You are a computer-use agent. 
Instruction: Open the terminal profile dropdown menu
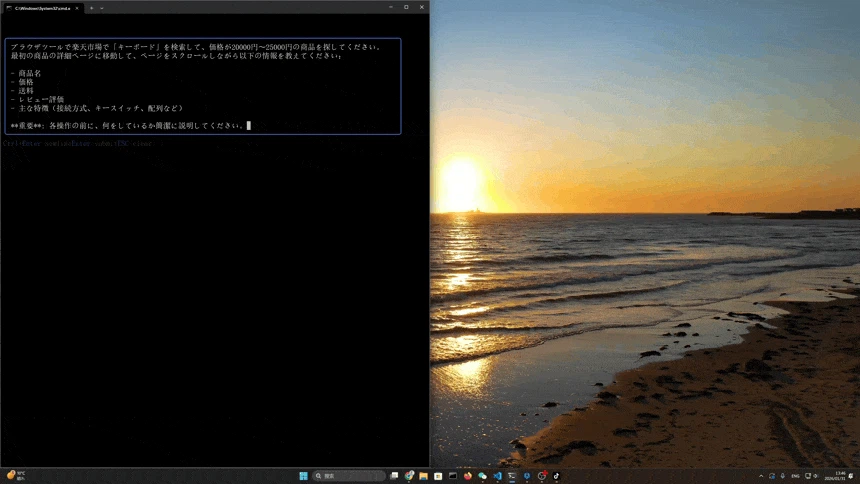pyautogui.click(x=102, y=8)
